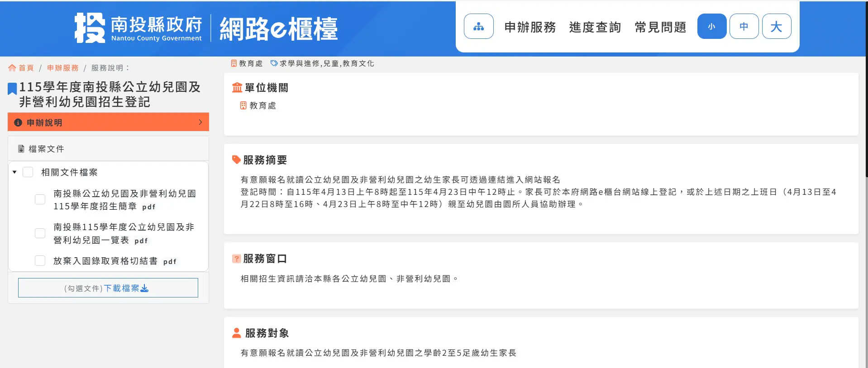The height and width of the screenshot is (368, 868).
Task: Click the sitemap icon button in header
Action: coord(478,27)
